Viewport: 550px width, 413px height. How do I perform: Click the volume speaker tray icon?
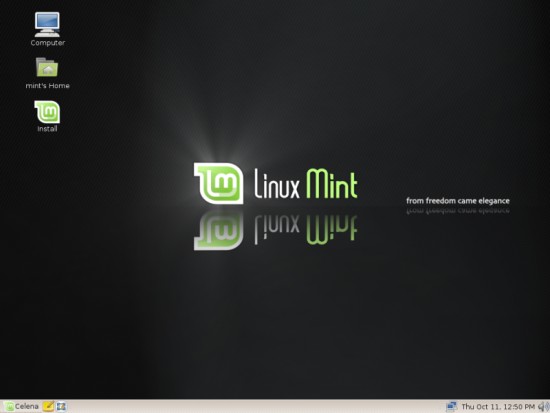[x=543, y=407]
